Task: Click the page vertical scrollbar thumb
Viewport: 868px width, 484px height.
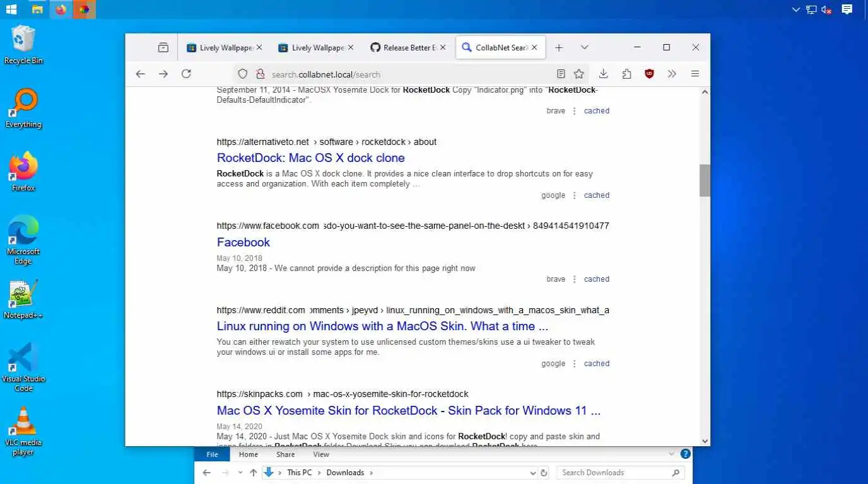Action: click(705, 181)
